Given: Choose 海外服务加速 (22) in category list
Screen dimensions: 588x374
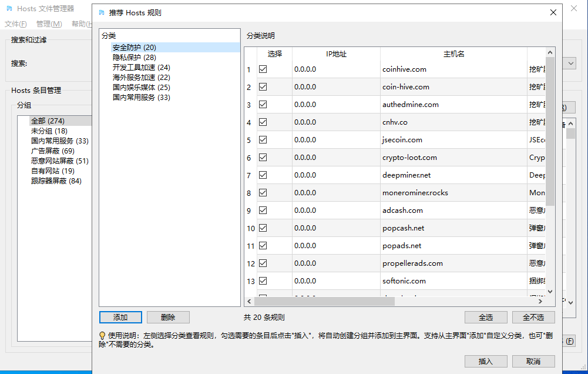Looking at the screenshot, I should click(141, 77).
